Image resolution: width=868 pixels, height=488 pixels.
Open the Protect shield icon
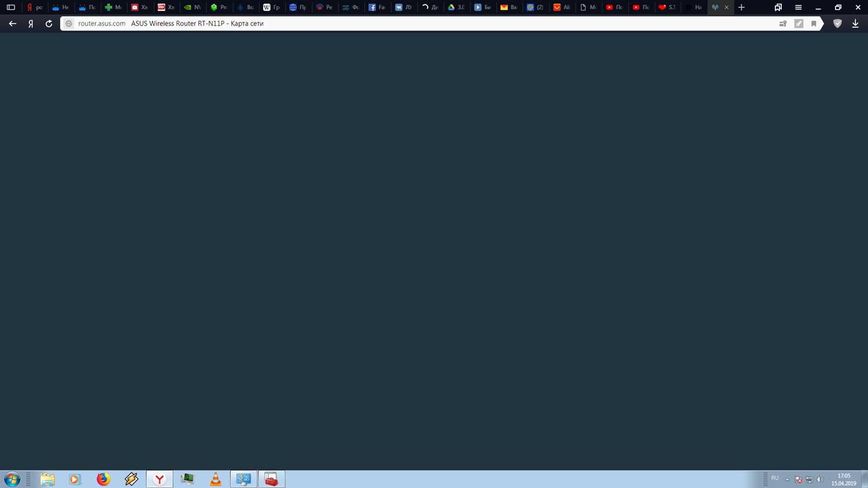(837, 24)
